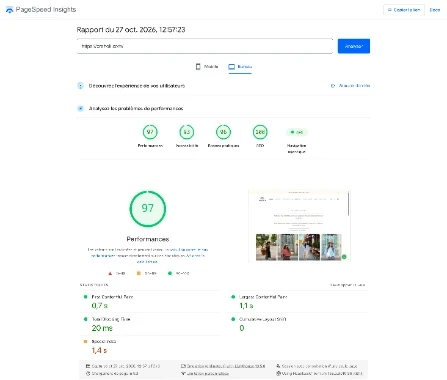Click the green badge above 'Navigation agentique'
Image resolution: width=447 pixels, height=380 pixels.
point(297,132)
